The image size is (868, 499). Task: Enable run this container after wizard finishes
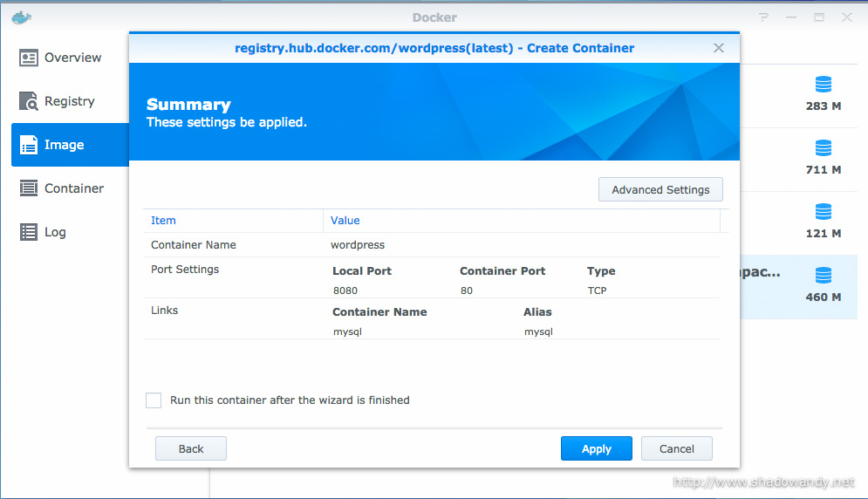[x=154, y=400]
